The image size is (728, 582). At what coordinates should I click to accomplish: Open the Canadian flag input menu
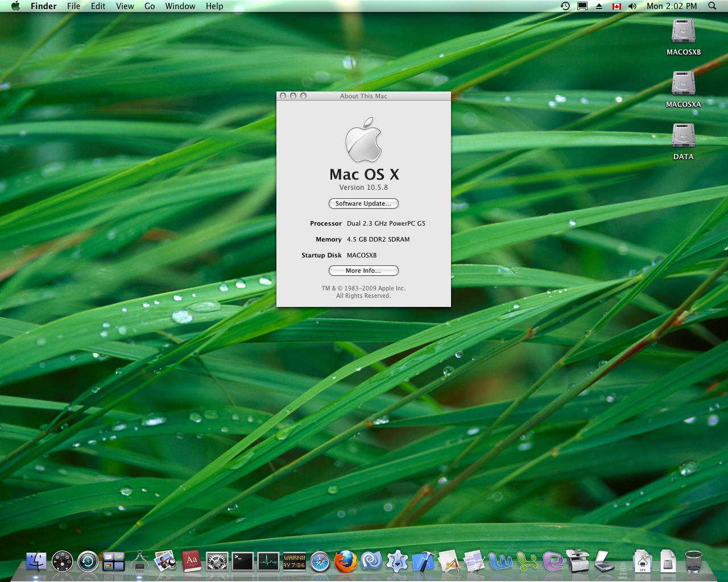[x=617, y=6]
